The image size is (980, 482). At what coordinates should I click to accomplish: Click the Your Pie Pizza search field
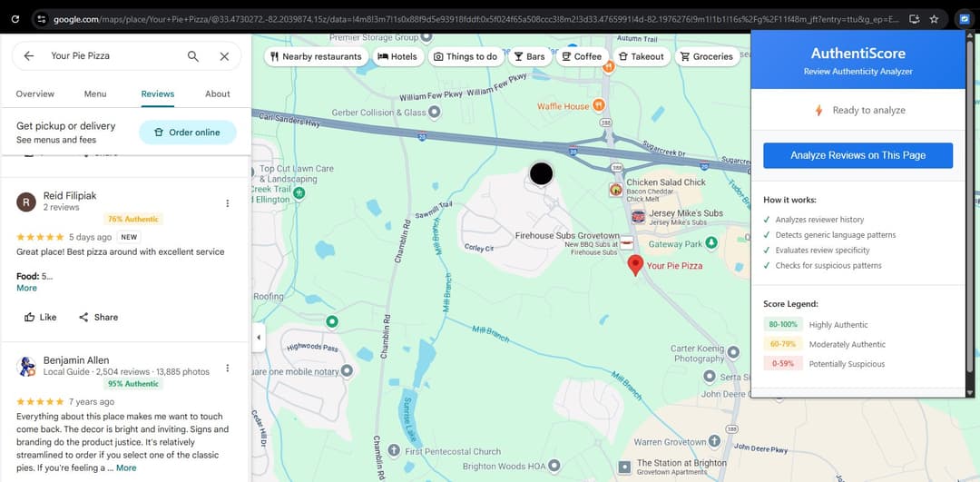point(115,55)
